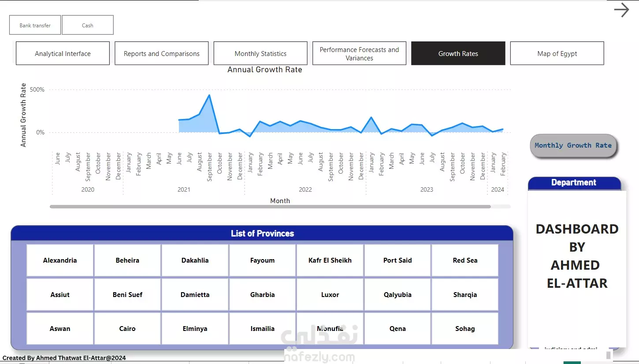Select the Port Said province tile
This screenshot has height=364, width=639.
(398, 260)
